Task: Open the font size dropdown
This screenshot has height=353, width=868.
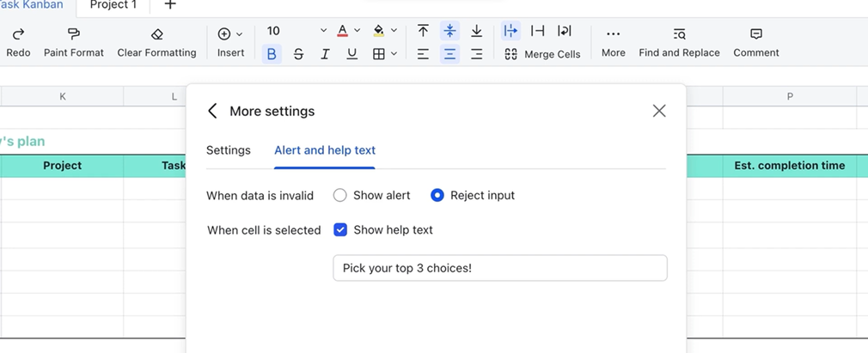Action: (x=323, y=31)
